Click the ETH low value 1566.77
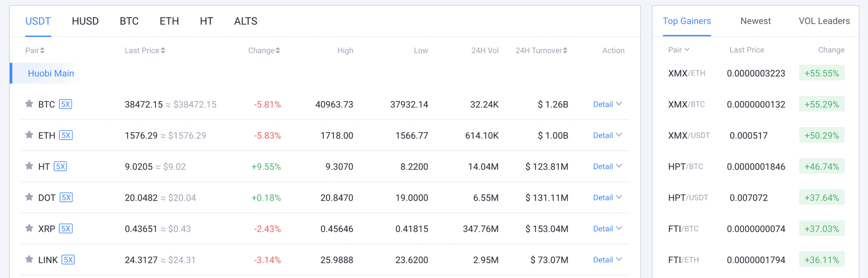This screenshot has height=278, width=868. coord(412,135)
